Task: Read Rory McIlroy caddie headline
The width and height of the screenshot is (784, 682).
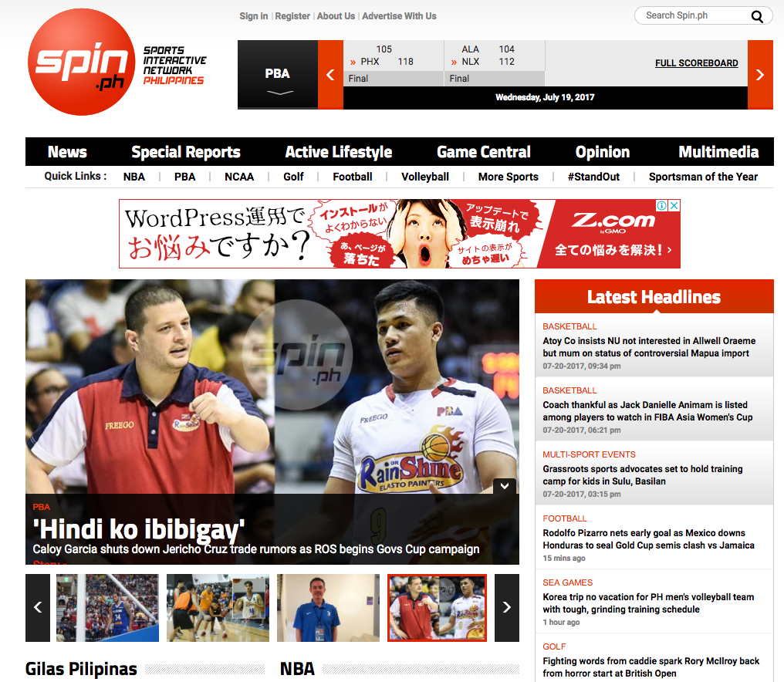Action: point(651,667)
